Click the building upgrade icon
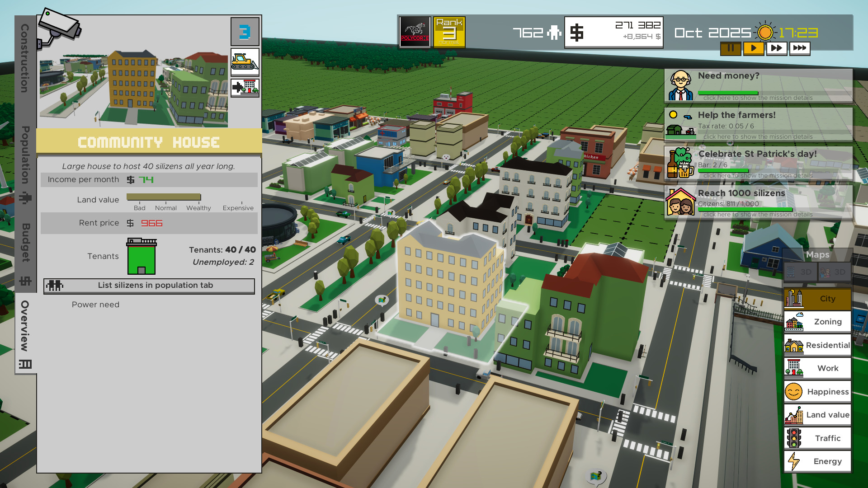The width and height of the screenshot is (868, 488). 245,87
